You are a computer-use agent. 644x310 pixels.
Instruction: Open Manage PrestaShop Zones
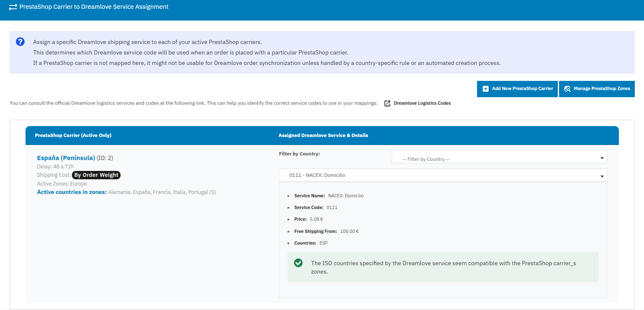pyautogui.click(x=597, y=89)
